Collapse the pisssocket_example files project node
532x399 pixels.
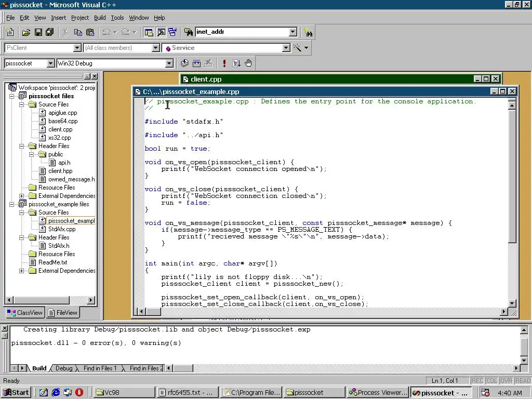coord(12,204)
